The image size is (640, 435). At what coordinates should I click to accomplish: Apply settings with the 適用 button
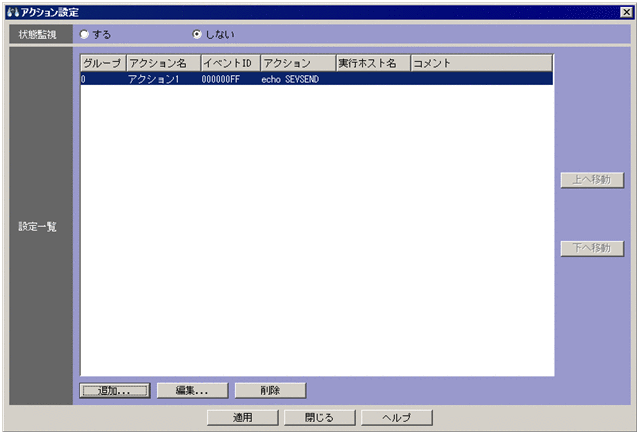(x=243, y=417)
